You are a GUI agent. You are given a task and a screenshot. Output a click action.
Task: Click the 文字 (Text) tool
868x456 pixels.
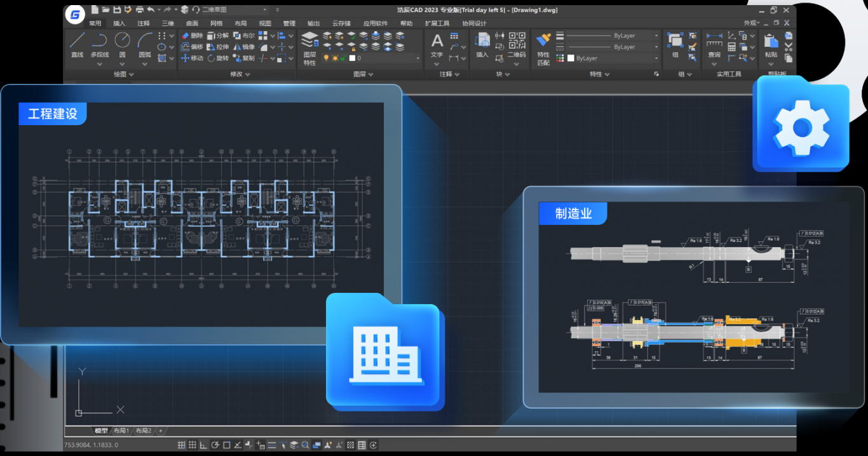(437, 46)
